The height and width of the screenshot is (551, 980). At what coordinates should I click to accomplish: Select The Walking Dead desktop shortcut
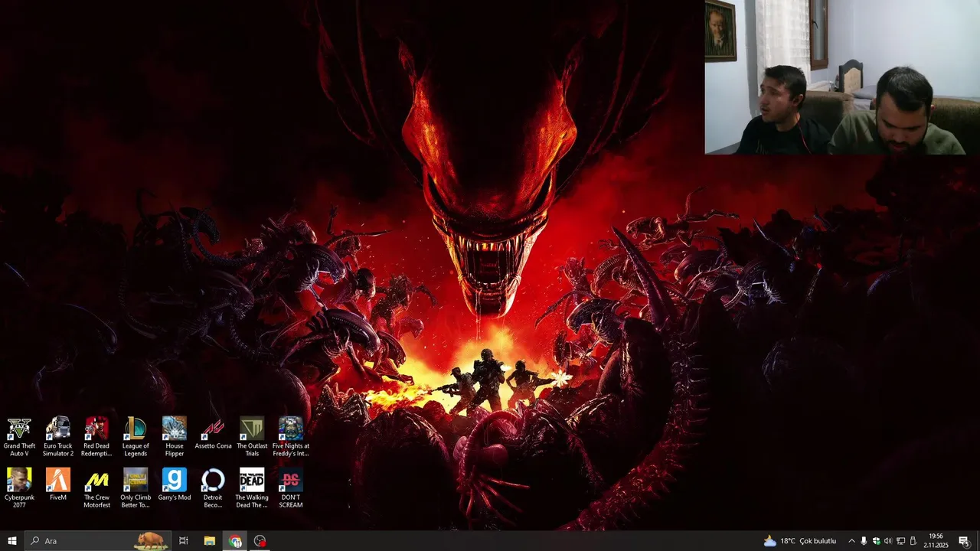tap(252, 488)
